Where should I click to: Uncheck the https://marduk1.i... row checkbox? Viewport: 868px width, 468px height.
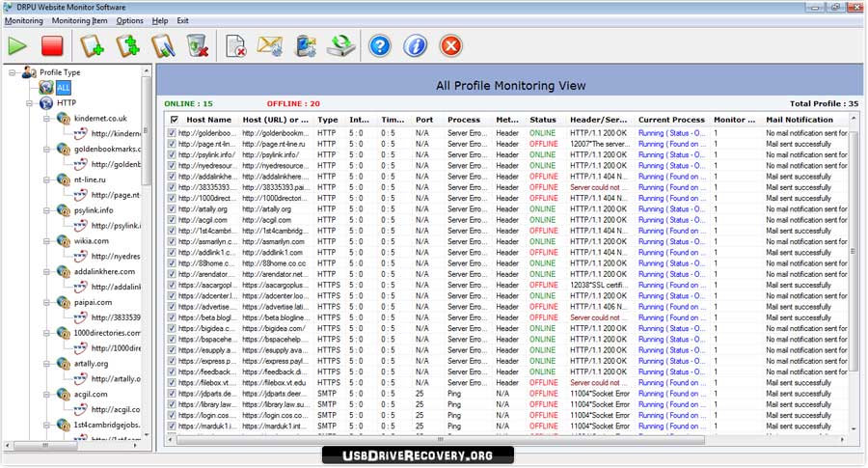pyautogui.click(x=172, y=427)
